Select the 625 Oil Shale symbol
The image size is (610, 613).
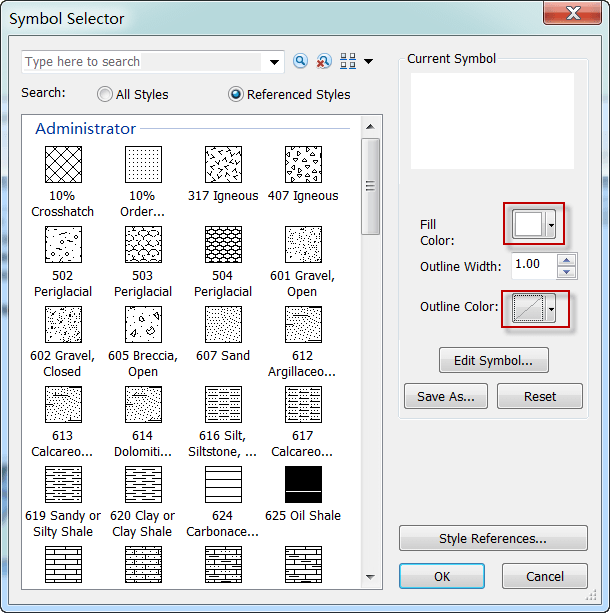coord(303,484)
